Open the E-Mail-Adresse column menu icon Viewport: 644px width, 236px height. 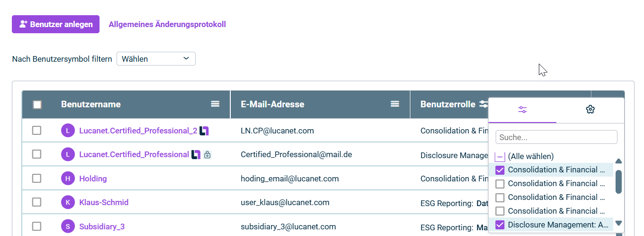(395, 104)
